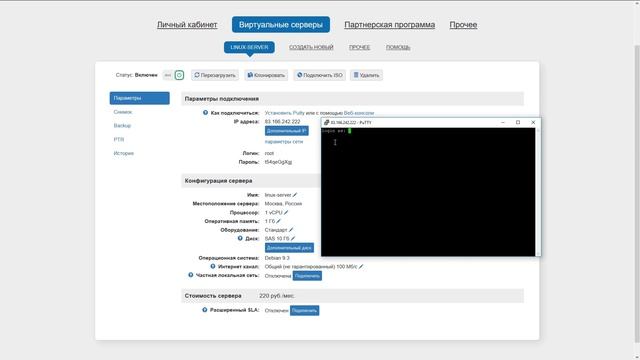Image resolution: width=640 pixels, height=360 pixels.
Task: Click the Дополнительный IP button
Action: click(287, 131)
